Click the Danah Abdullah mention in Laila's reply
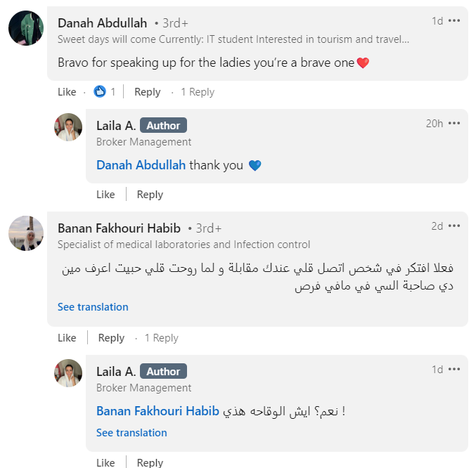 point(141,165)
